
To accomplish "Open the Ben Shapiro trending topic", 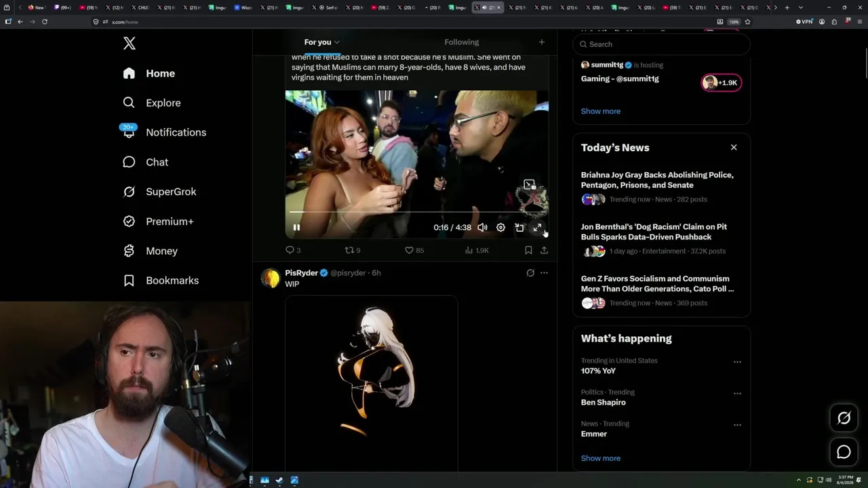I will pos(603,402).
